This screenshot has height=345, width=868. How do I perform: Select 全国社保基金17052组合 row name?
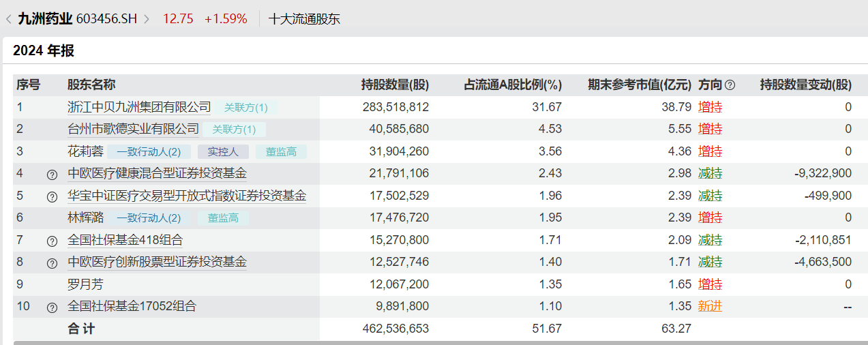tap(132, 306)
